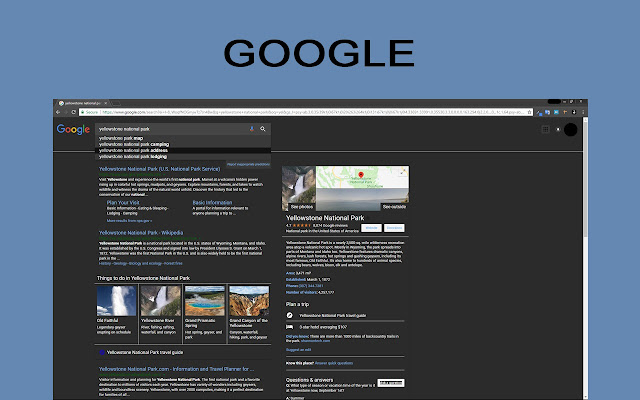Screen dimensions: 640x400
Task: Open Grand Canyon of the Yellowstone thumbnail
Action: pyautogui.click(x=249, y=301)
